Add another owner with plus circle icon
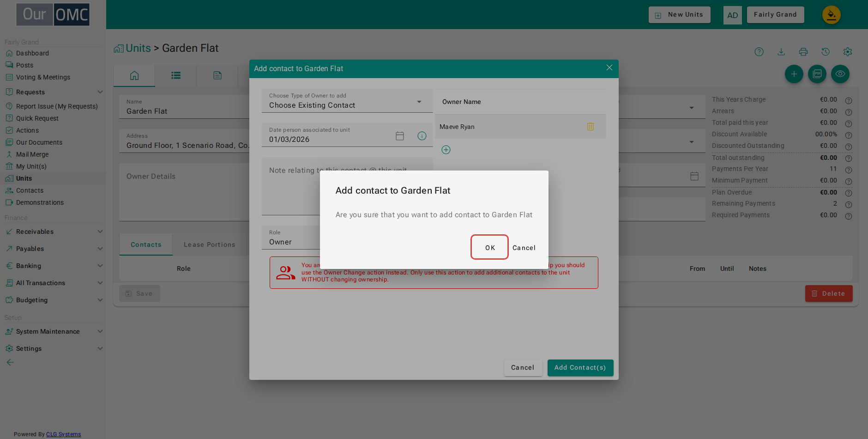The width and height of the screenshot is (868, 439). pyautogui.click(x=446, y=150)
